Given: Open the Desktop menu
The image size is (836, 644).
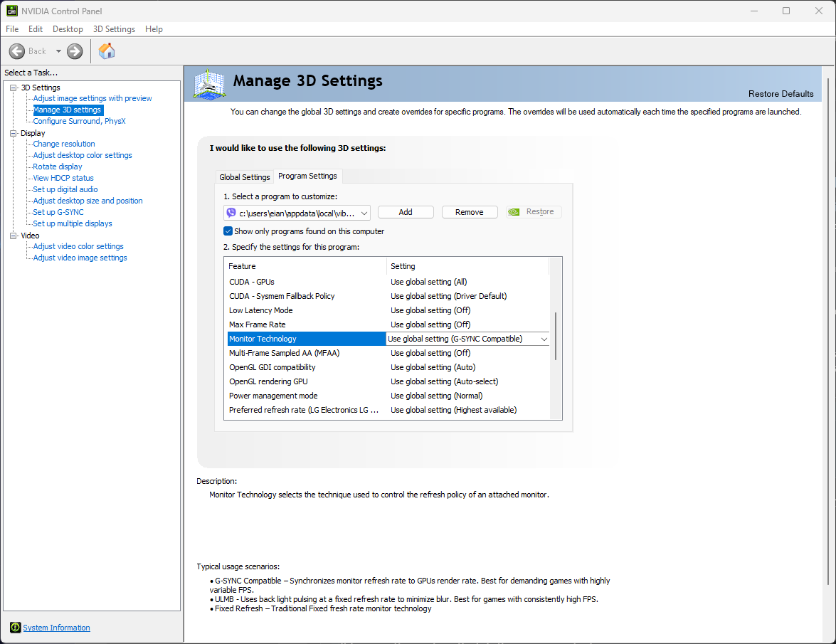Looking at the screenshot, I should click(68, 28).
